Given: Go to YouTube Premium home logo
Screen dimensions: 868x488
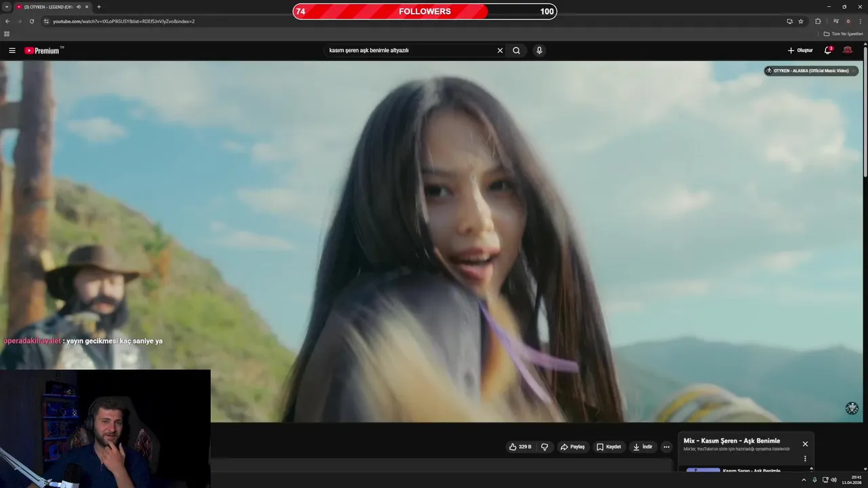Looking at the screenshot, I should pos(43,50).
